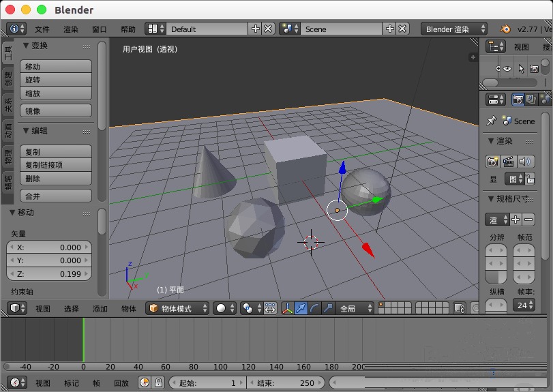Click the render animation clapper icon
Viewport: 553px width, 392px height.
[508, 162]
